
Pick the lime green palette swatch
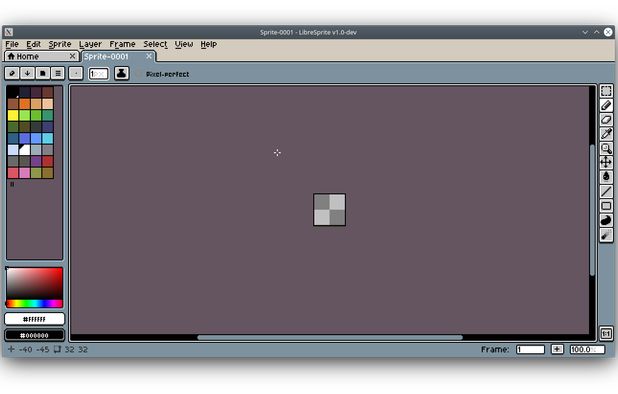[24, 115]
